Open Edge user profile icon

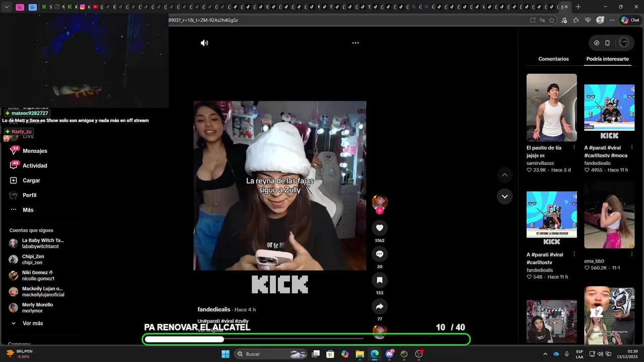(600, 20)
